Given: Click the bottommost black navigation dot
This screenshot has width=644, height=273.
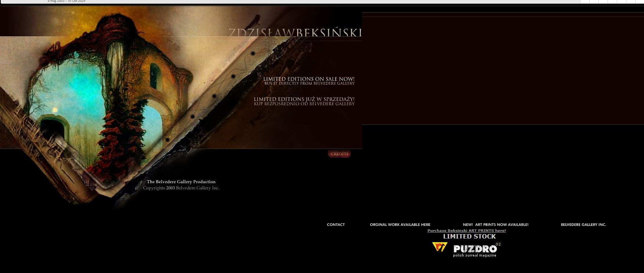Looking at the screenshot, I should coord(167,140).
